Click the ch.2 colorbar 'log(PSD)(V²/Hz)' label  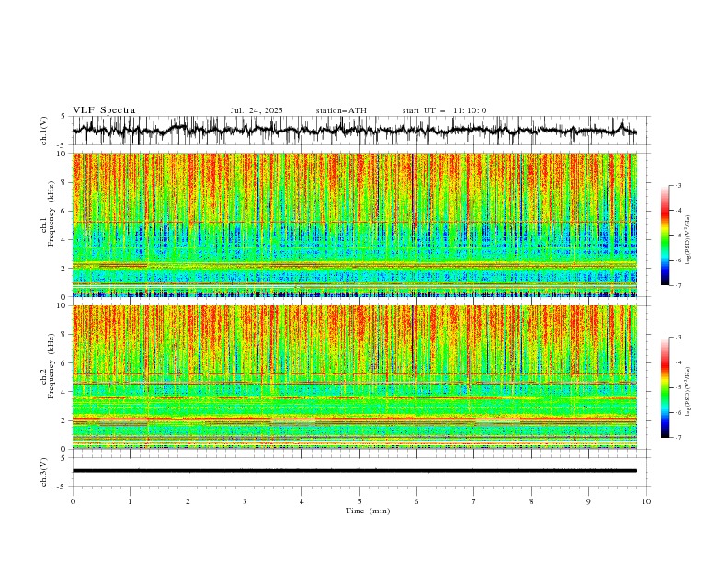click(x=688, y=391)
